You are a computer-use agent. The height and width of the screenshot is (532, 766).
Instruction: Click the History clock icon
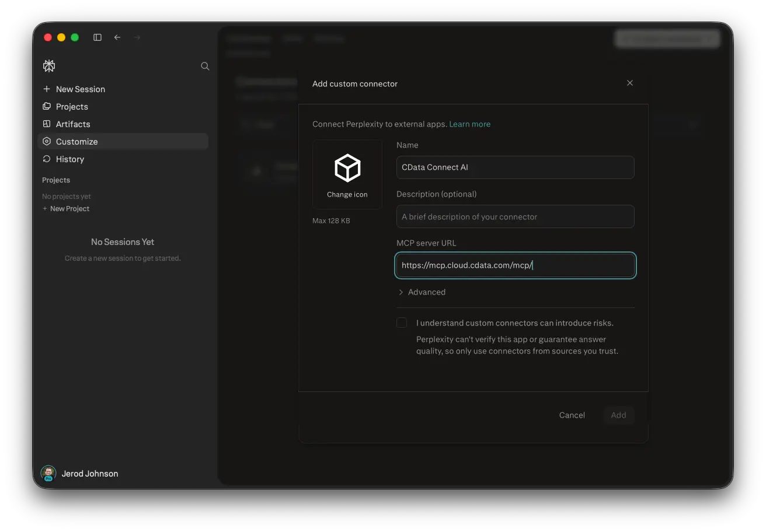pos(47,159)
